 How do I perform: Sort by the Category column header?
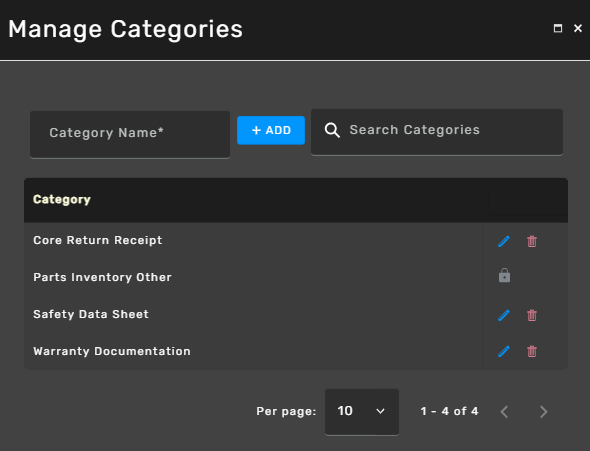(62, 199)
